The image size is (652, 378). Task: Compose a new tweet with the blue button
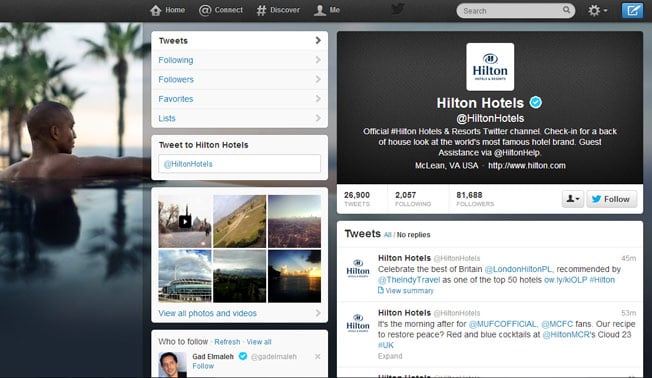[632, 10]
